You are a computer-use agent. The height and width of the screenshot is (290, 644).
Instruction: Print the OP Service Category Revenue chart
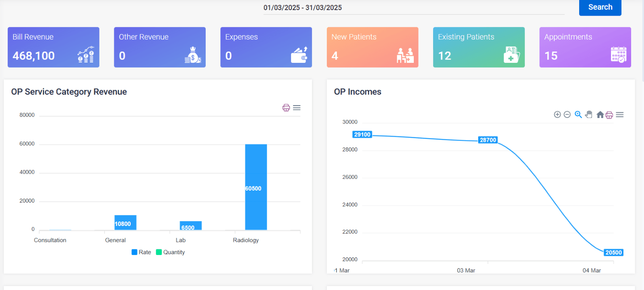286,108
